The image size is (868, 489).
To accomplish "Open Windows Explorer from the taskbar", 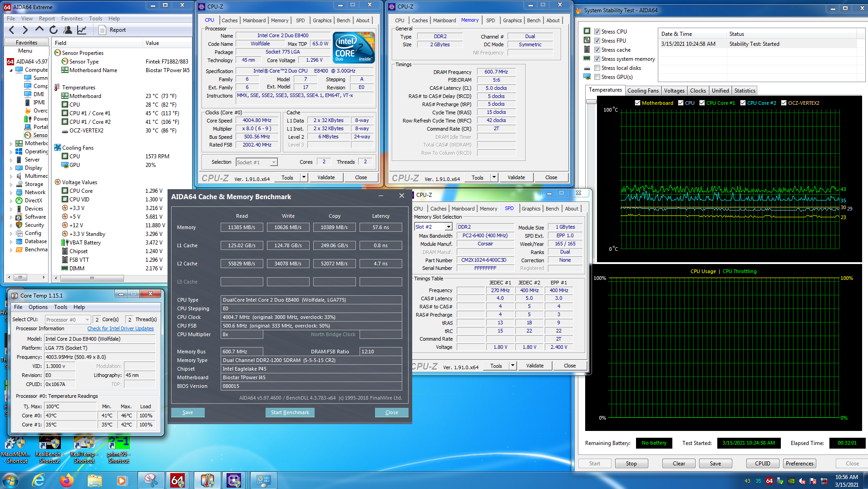I will click(x=94, y=480).
